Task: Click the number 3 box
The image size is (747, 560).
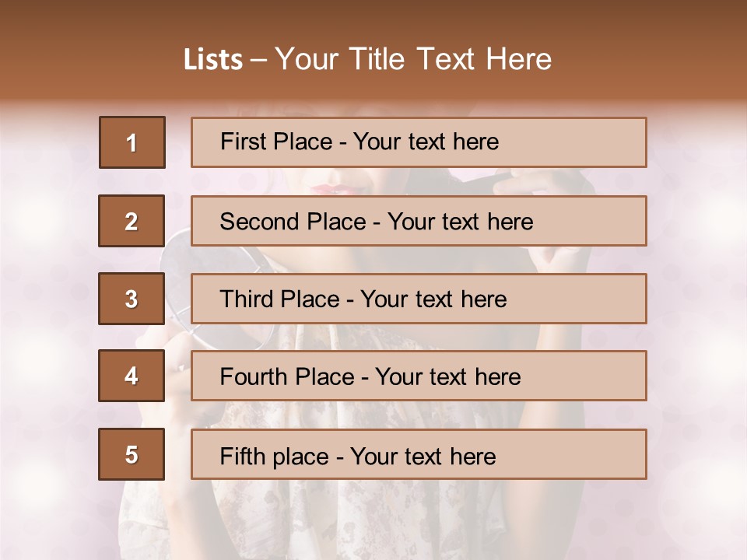Action: pyautogui.click(x=132, y=299)
